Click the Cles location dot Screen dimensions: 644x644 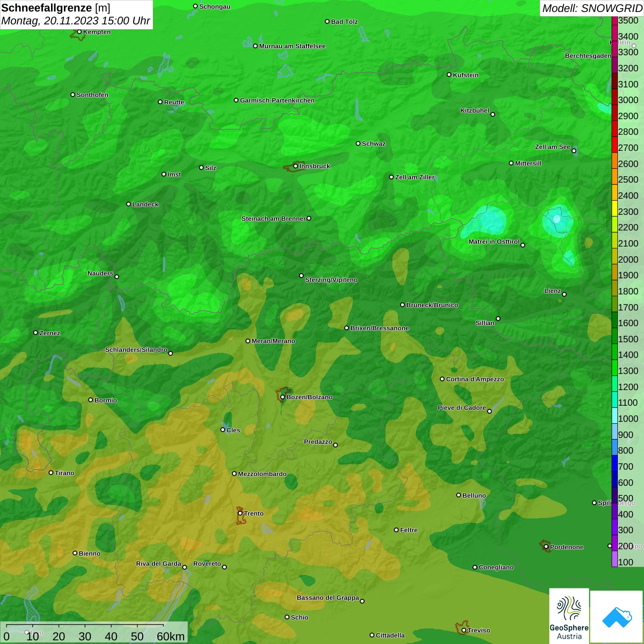coord(223,430)
